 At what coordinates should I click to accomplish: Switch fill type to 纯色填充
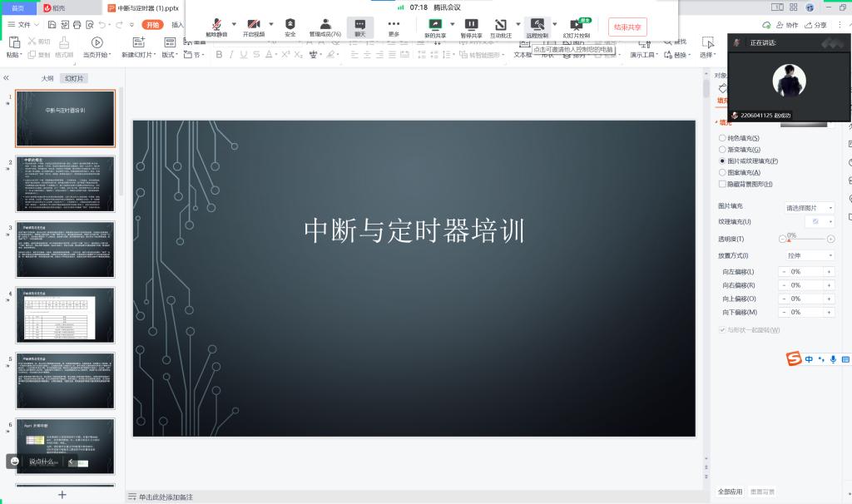(723, 137)
